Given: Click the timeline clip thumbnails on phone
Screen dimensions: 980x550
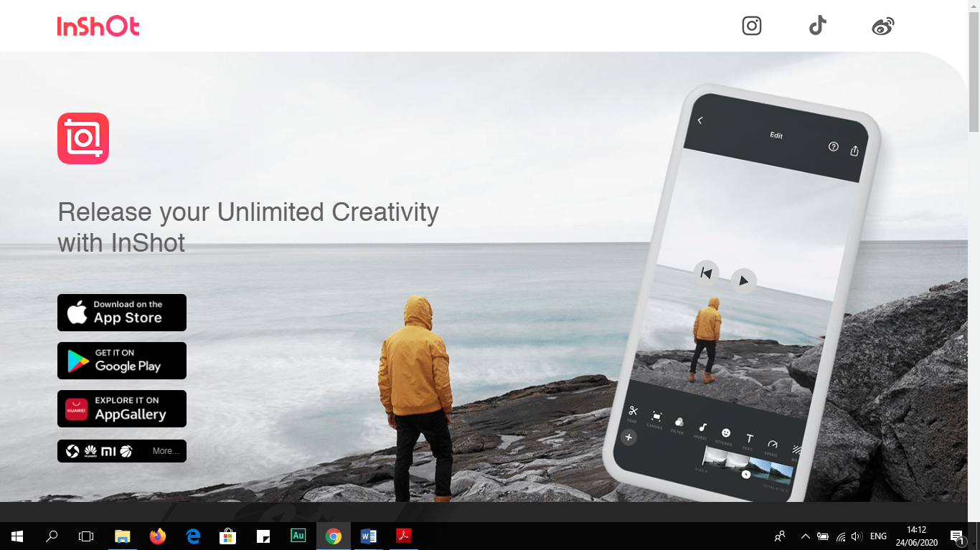Looking at the screenshot, I should 748,465.
